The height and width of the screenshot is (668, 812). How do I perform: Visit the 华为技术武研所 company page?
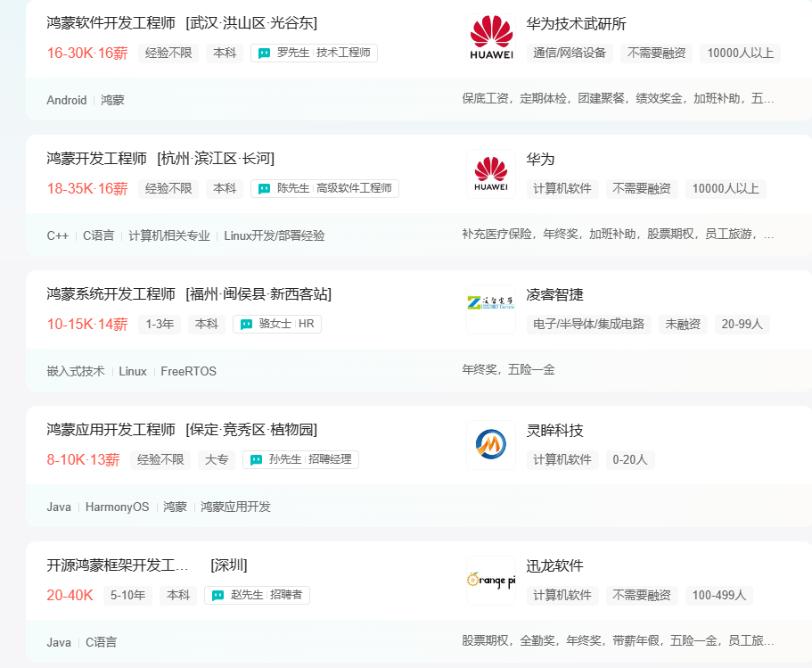pyautogui.click(x=576, y=24)
